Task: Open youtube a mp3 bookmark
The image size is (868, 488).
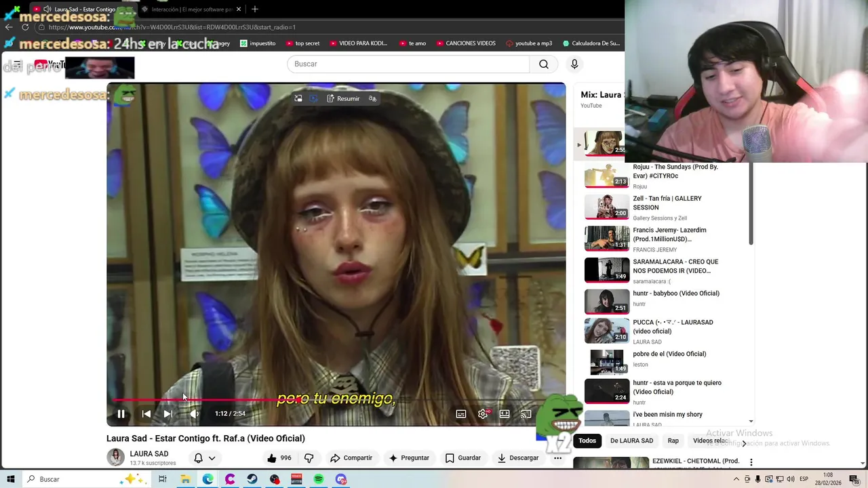Action: [x=529, y=43]
